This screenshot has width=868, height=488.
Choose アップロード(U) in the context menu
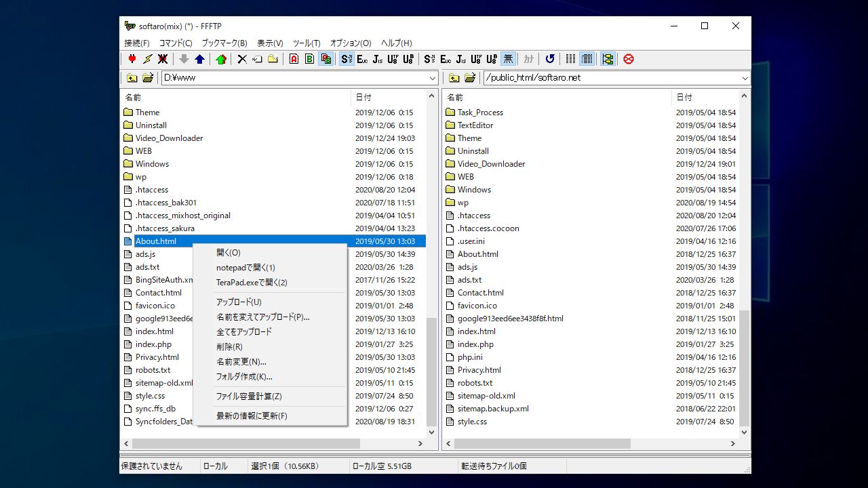(270, 302)
